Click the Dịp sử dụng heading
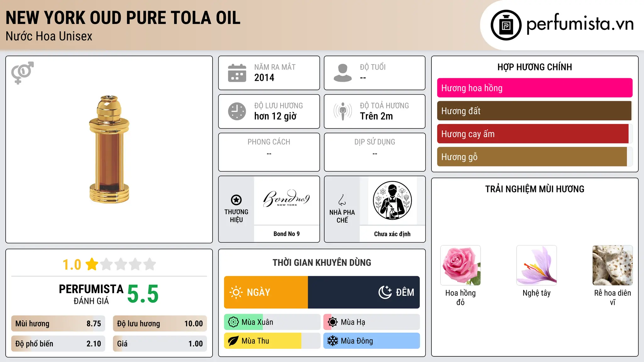 point(375,142)
